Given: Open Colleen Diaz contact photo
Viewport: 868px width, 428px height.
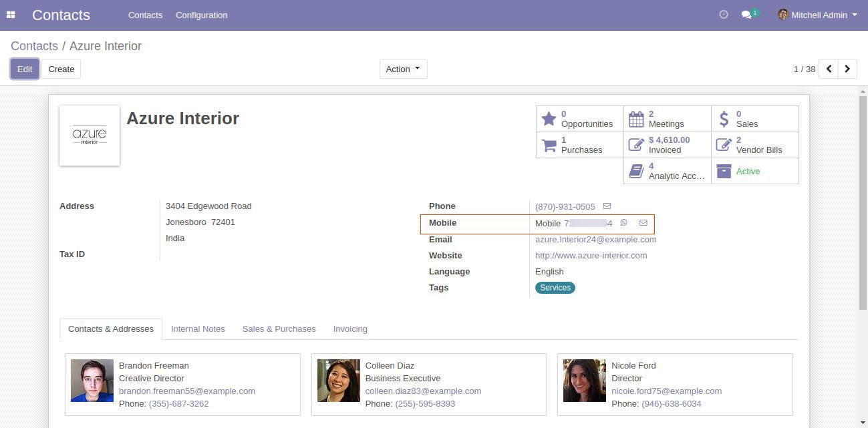Looking at the screenshot, I should click(x=339, y=381).
